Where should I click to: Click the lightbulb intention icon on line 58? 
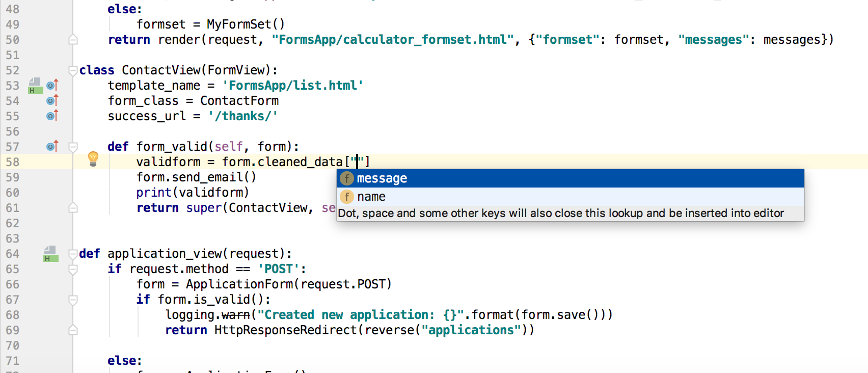[93, 158]
